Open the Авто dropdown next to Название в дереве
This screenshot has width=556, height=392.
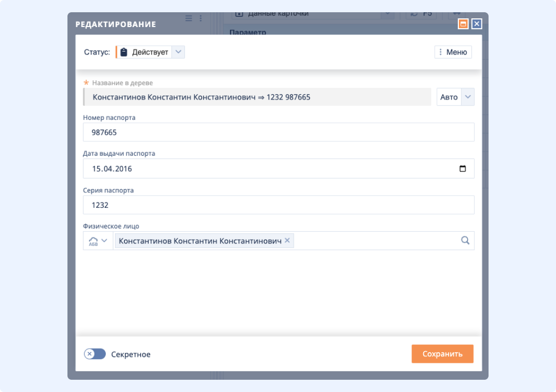(x=467, y=96)
